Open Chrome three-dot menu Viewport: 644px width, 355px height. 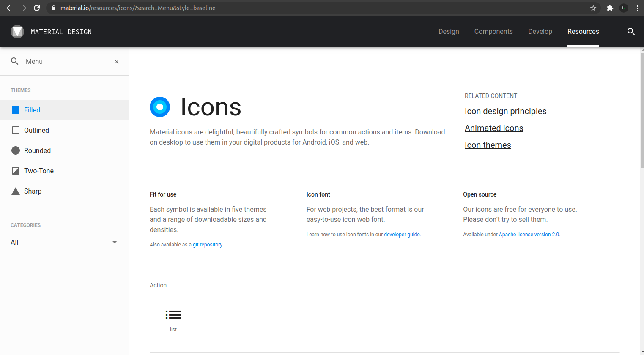pos(637,8)
